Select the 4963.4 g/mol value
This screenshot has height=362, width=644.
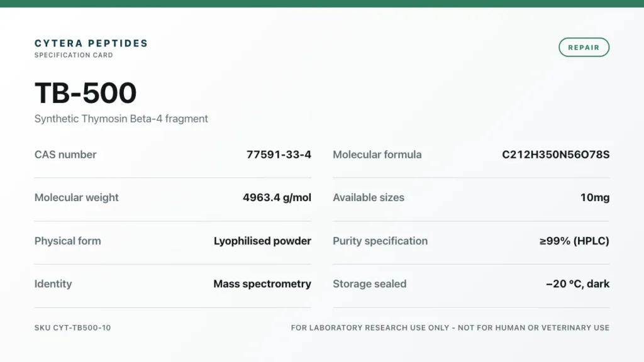pos(277,197)
